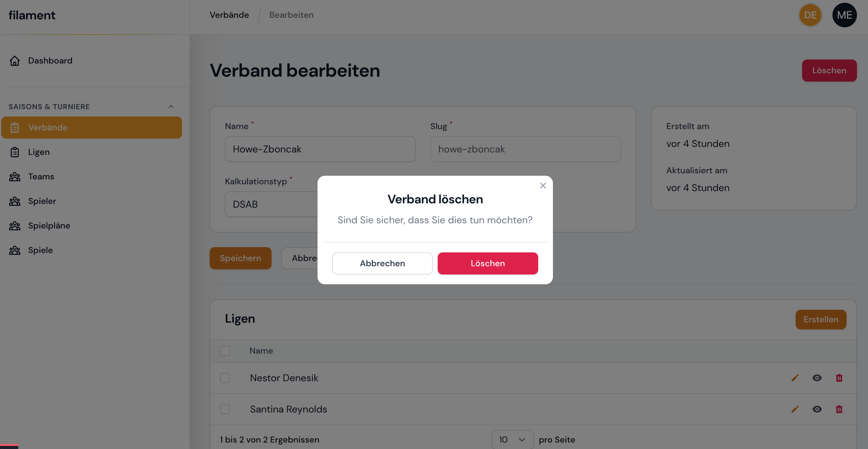The width and height of the screenshot is (868, 449).
Task: Click the Spielpläne icon
Action: (x=14, y=225)
